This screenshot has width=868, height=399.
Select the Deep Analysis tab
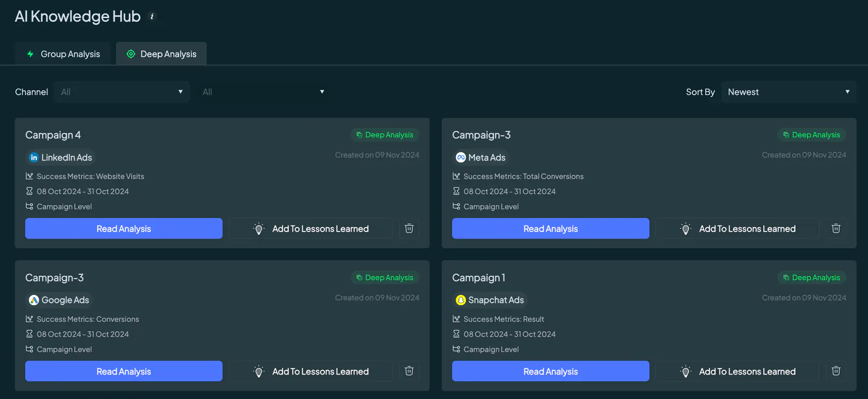click(x=161, y=54)
